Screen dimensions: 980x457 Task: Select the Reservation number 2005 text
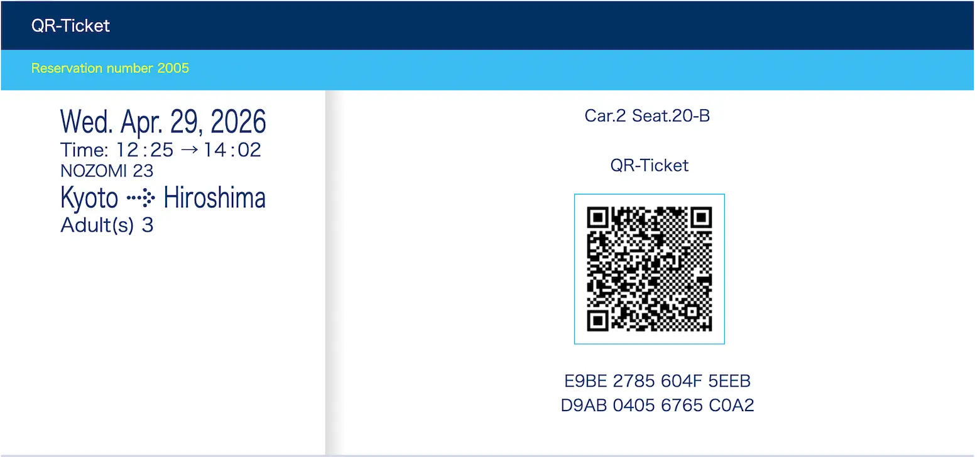110,68
